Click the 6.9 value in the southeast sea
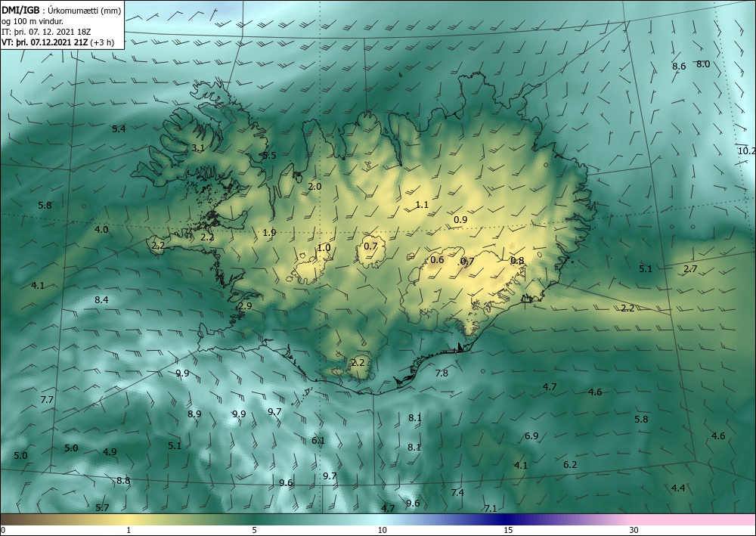 pyautogui.click(x=531, y=436)
